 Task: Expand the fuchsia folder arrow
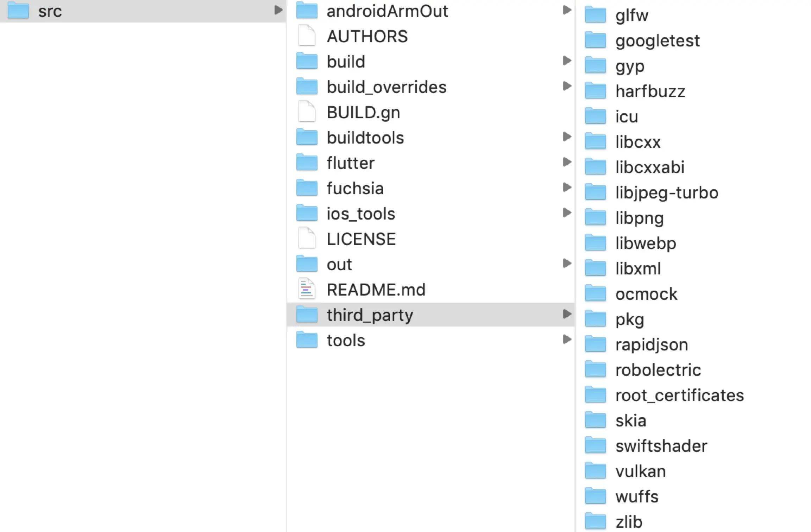(x=567, y=187)
